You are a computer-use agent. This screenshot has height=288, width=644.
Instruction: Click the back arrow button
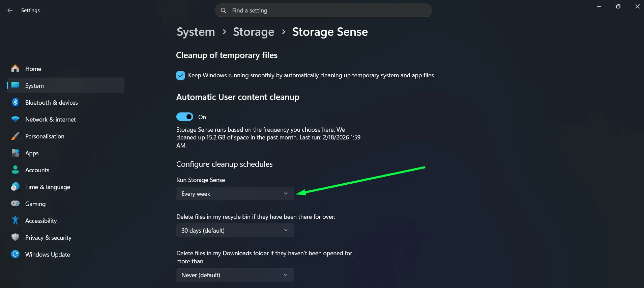(x=10, y=10)
